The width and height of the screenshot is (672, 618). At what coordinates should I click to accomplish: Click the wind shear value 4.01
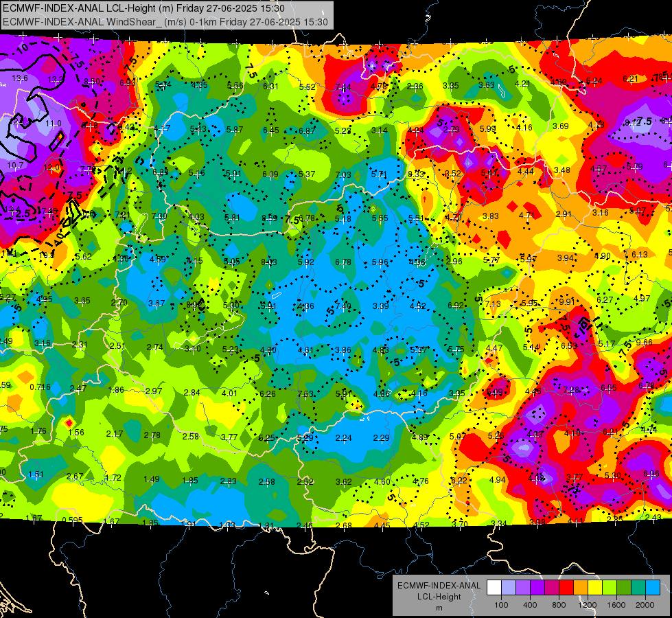(x=229, y=393)
